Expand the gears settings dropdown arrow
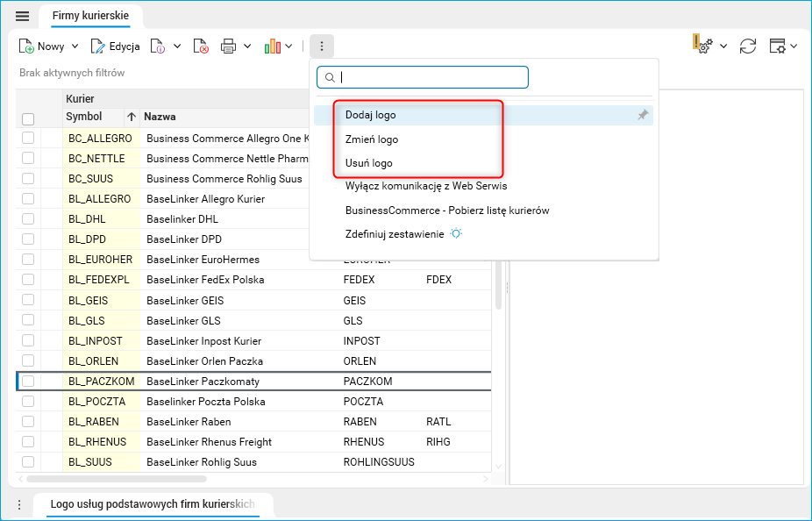The height and width of the screenshot is (521, 812). (x=723, y=46)
